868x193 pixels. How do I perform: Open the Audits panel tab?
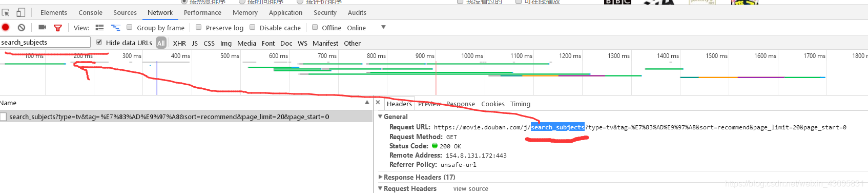click(x=357, y=12)
